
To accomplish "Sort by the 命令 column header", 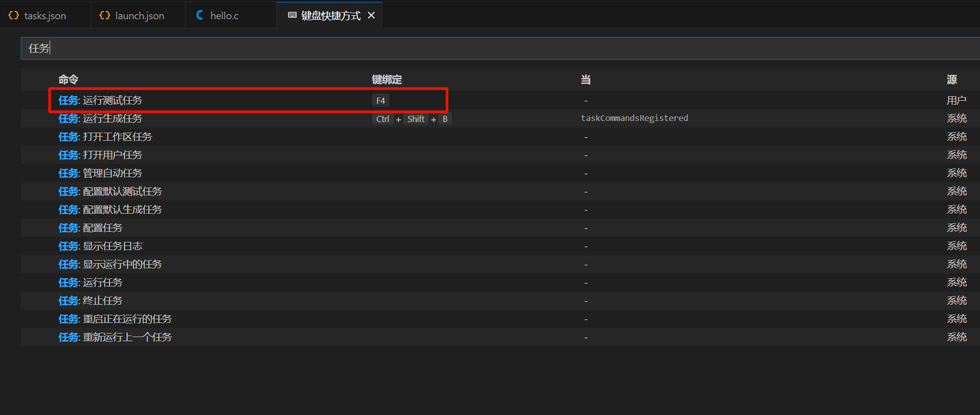I will (68, 79).
